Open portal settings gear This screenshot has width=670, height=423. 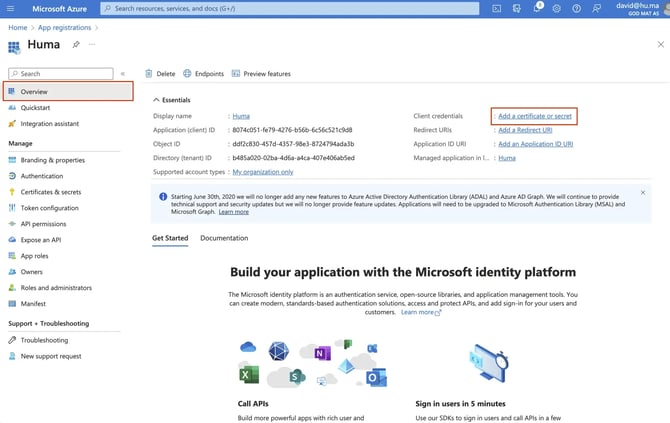tap(556, 9)
